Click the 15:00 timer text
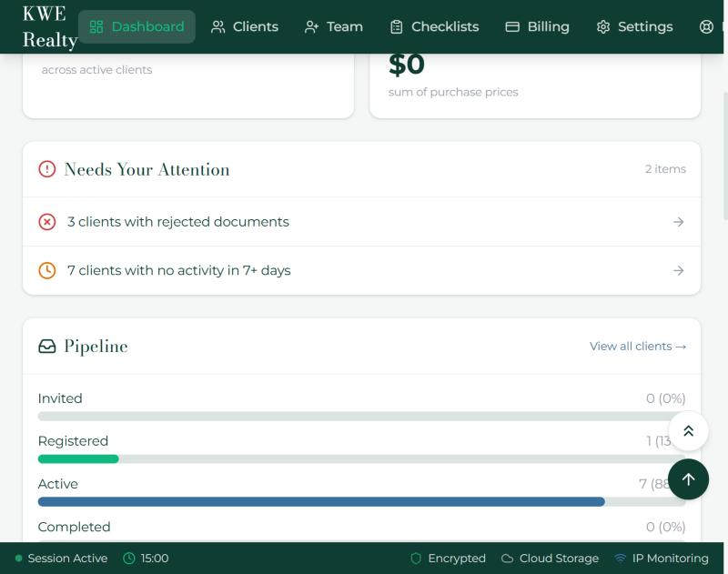 155,559
